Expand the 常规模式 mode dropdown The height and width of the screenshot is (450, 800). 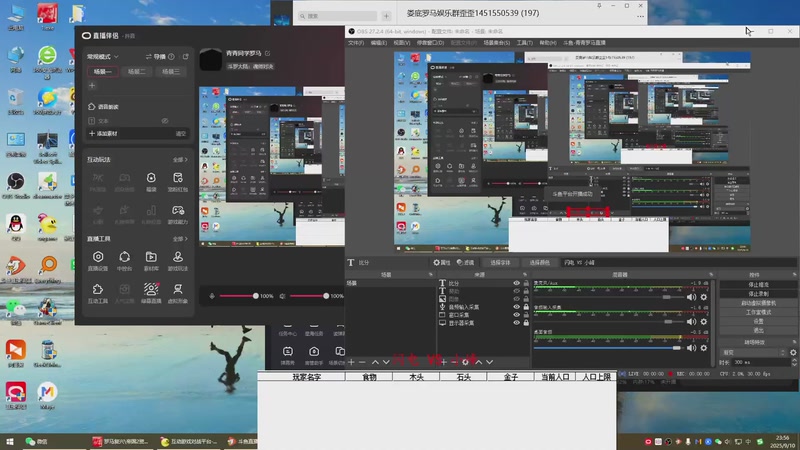(103, 57)
